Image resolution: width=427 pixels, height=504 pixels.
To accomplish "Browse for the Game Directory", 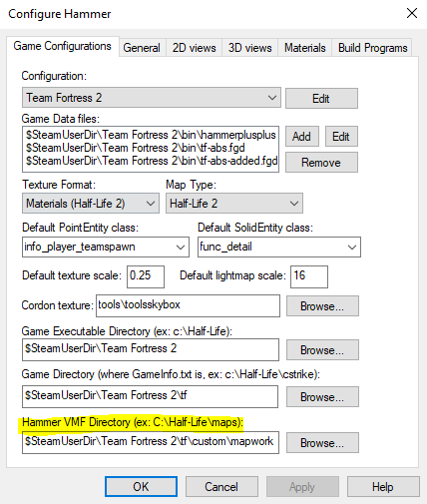I will 322,397.
